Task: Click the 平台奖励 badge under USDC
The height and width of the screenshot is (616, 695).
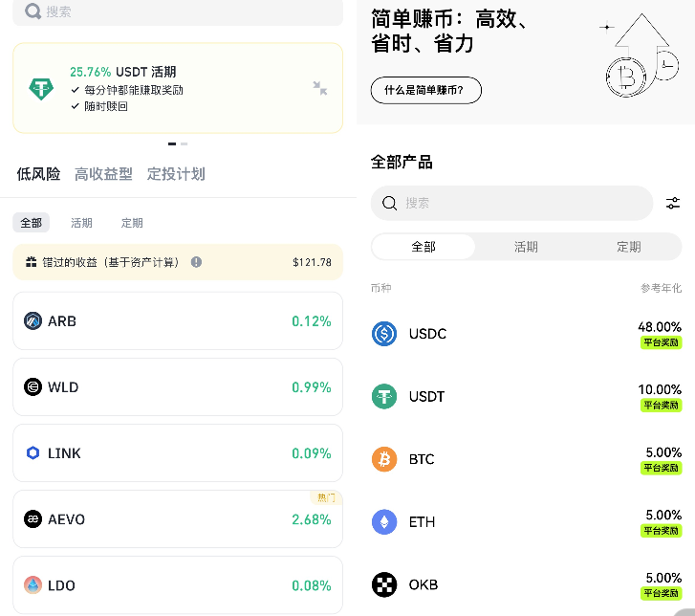Action: [661, 342]
